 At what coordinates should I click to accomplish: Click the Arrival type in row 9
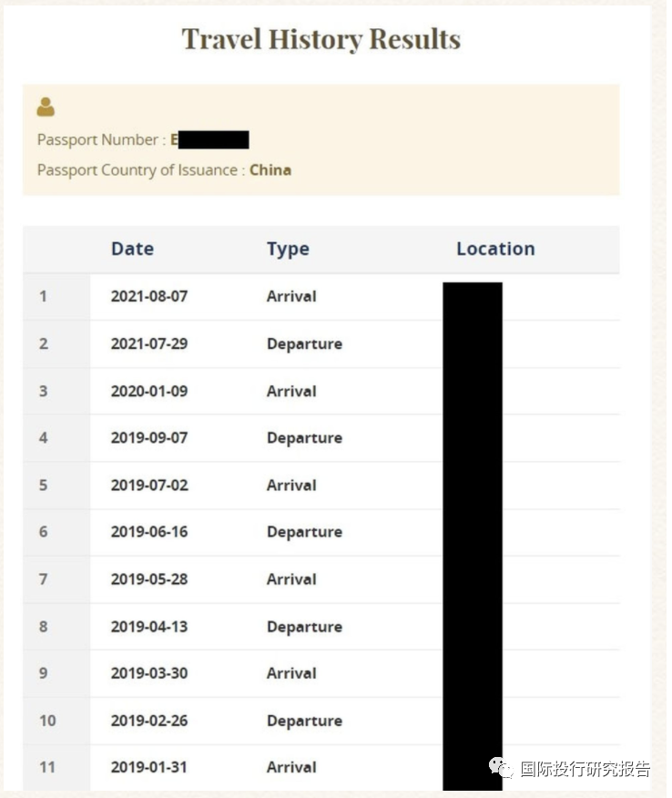tap(291, 673)
